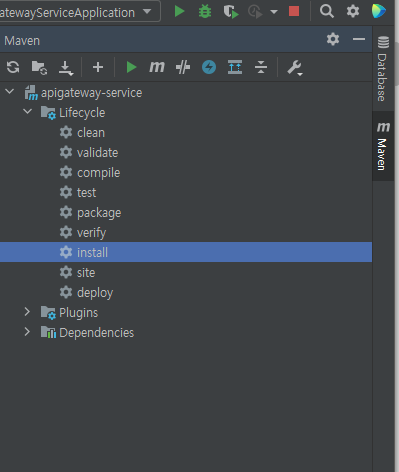Select the test lifecycle goal
The image size is (399, 472).
[86, 193]
